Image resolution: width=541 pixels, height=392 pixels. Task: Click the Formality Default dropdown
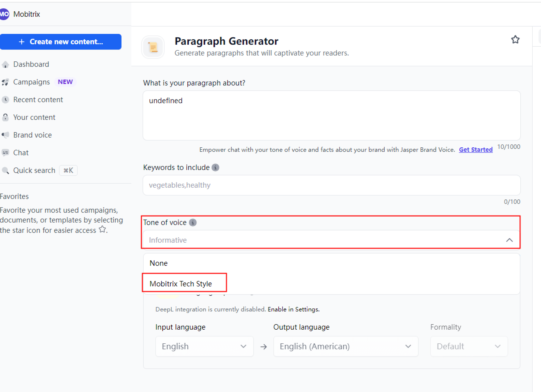pos(466,346)
